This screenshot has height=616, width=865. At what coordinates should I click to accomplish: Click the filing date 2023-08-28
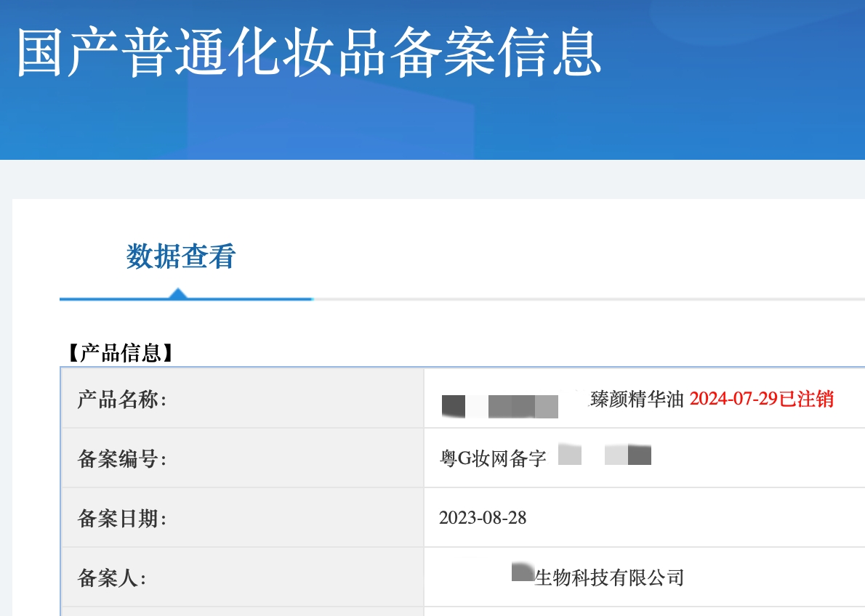483,518
